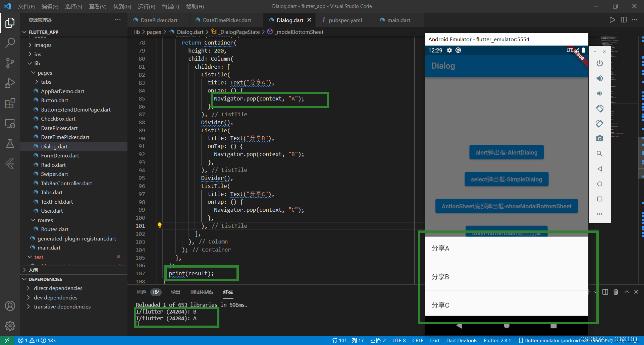Open editor More Actions ellipsis

coord(635,20)
